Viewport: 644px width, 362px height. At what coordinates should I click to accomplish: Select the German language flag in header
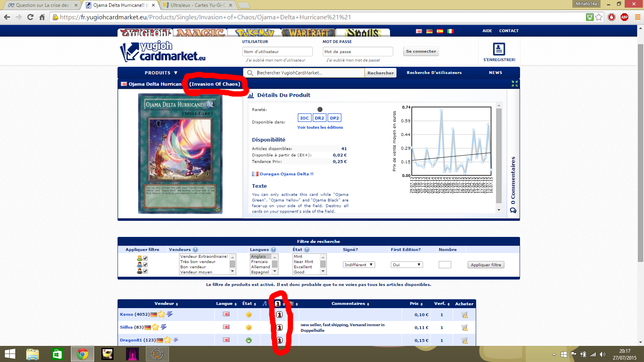[429, 31]
